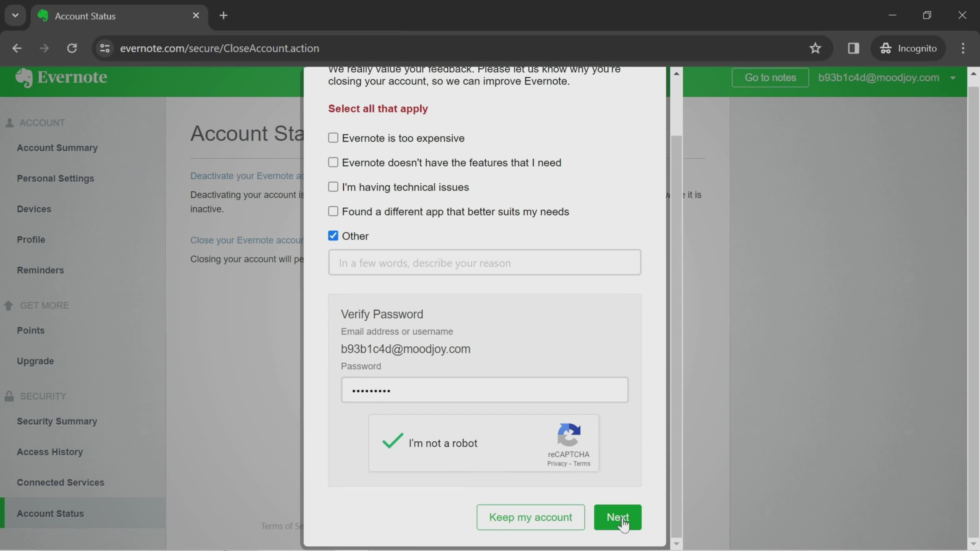
Task: Open Profile in sidebar
Action: click(31, 240)
